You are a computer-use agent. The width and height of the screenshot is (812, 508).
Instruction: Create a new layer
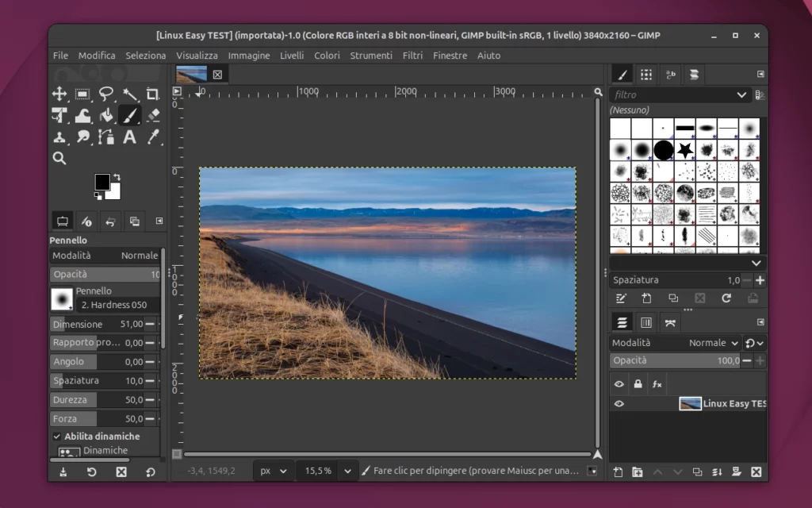click(x=618, y=472)
